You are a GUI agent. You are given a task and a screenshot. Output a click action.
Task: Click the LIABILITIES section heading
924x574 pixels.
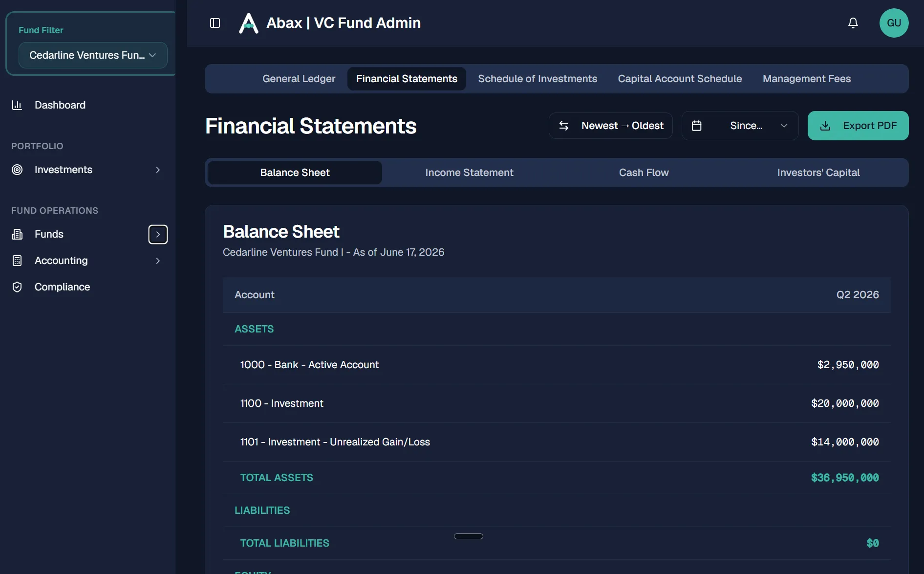pyautogui.click(x=262, y=510)
